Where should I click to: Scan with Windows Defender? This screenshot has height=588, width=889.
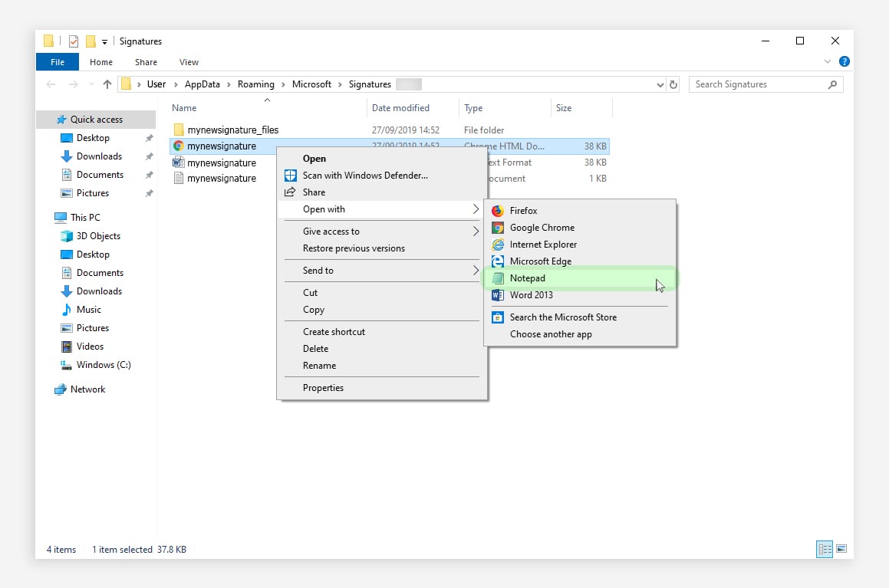tap(381, 176)
